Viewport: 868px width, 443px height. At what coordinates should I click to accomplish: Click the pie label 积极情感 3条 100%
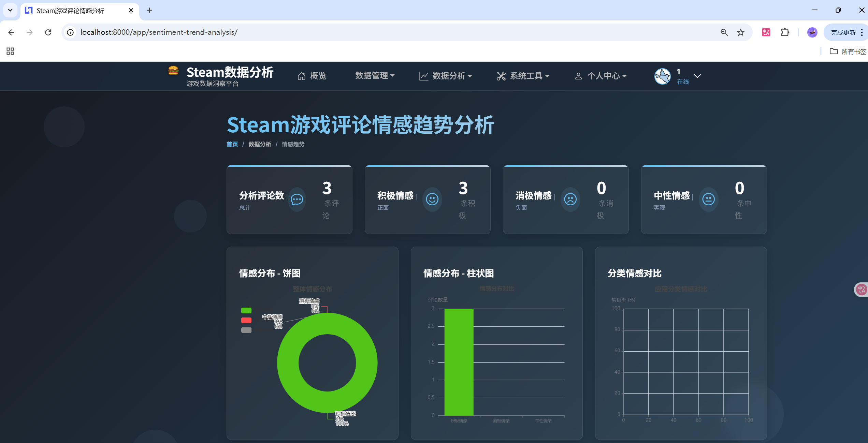pos(345,418)
